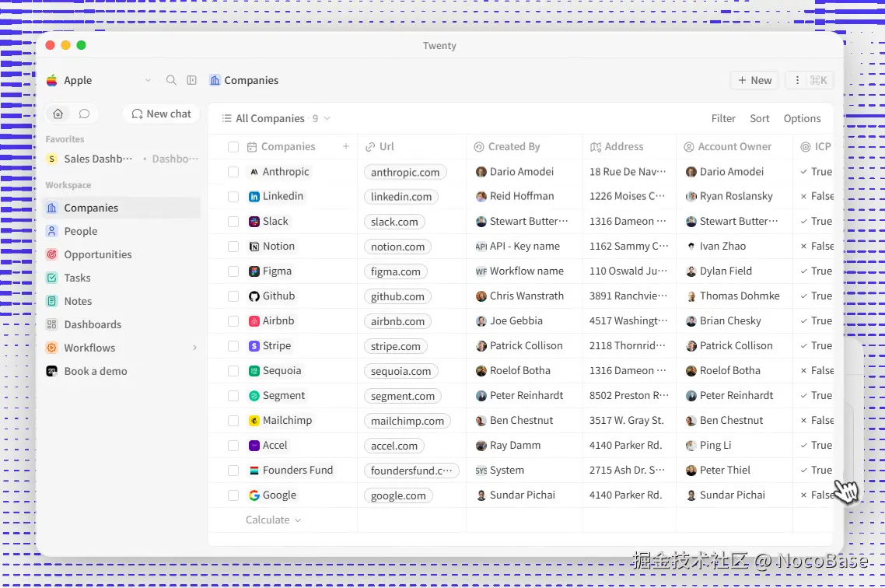This screenshot has height=588, width=885.
Task: Start a New chat
Action: pos(161,114)
